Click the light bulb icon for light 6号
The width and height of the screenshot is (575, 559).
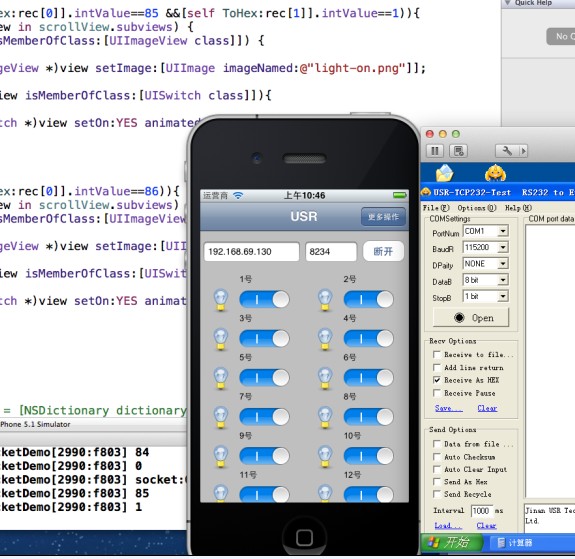tap(325, 378)
